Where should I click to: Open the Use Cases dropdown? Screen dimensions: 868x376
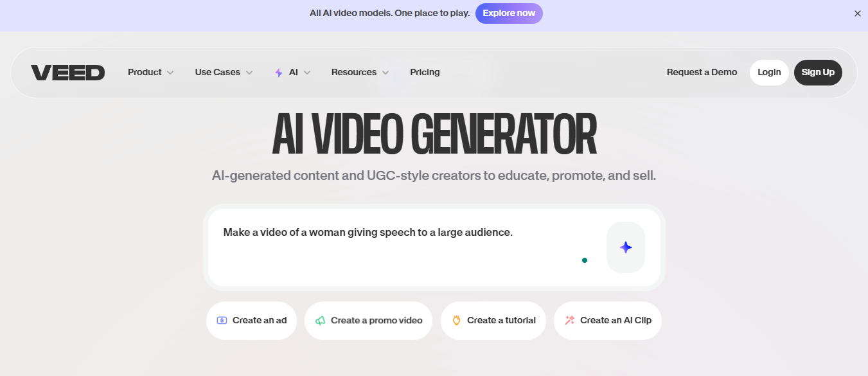223,72
